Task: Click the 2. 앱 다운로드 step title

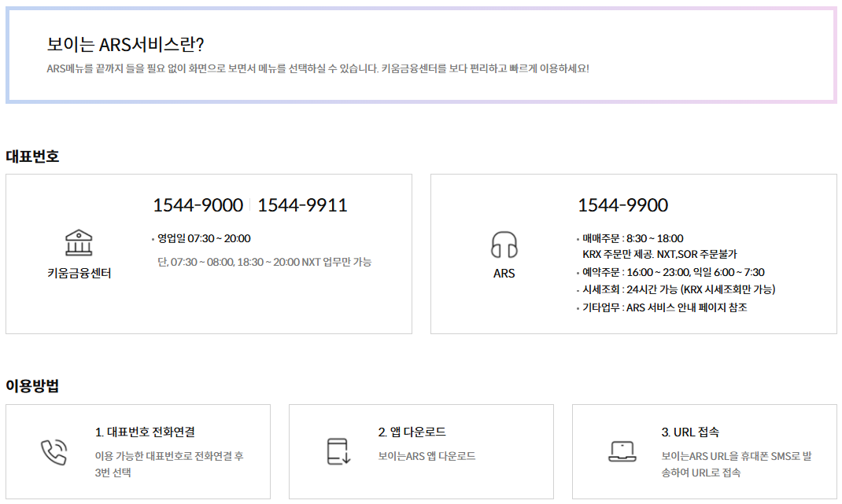Action: click(x=412, y=432)
